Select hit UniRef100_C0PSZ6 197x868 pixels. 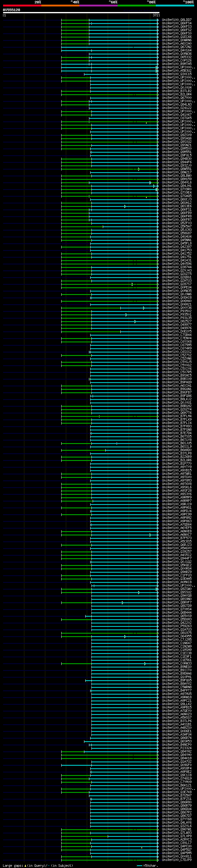coord(177,61)
